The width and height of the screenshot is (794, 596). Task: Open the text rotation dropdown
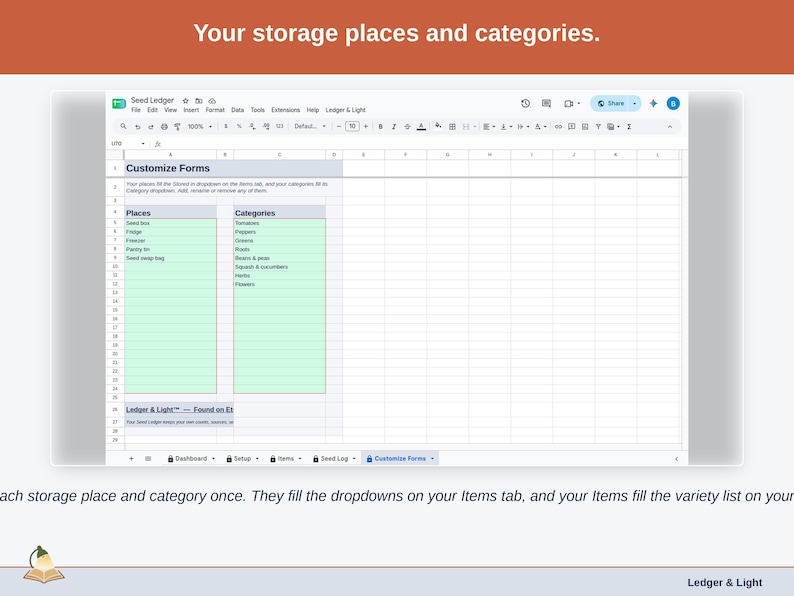[540, 127]
